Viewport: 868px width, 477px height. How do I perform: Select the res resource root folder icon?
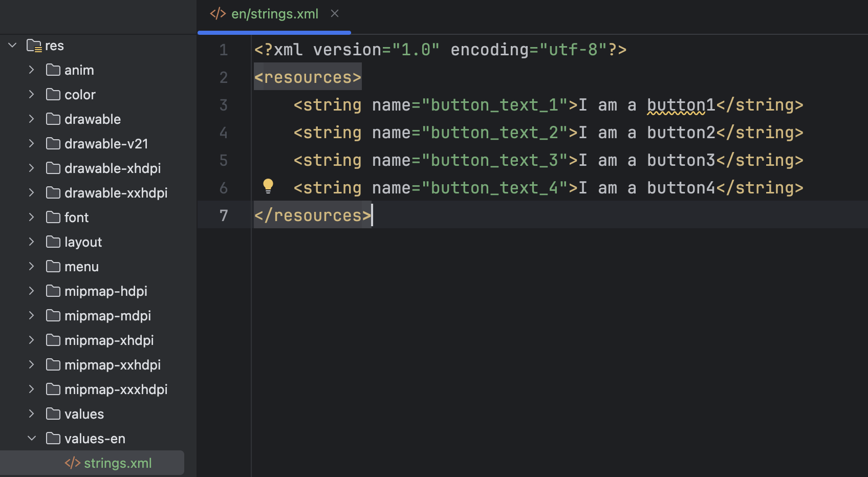[x=34, y=46]
